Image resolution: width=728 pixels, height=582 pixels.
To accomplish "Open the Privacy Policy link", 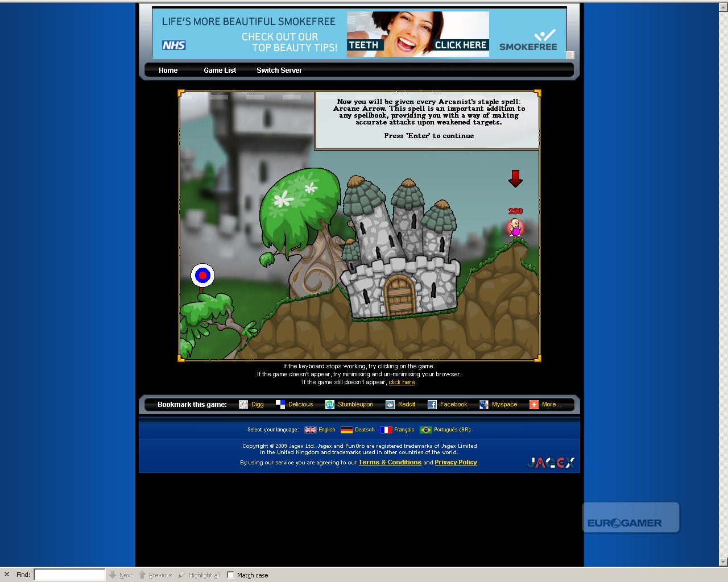I will click(456, 463).
